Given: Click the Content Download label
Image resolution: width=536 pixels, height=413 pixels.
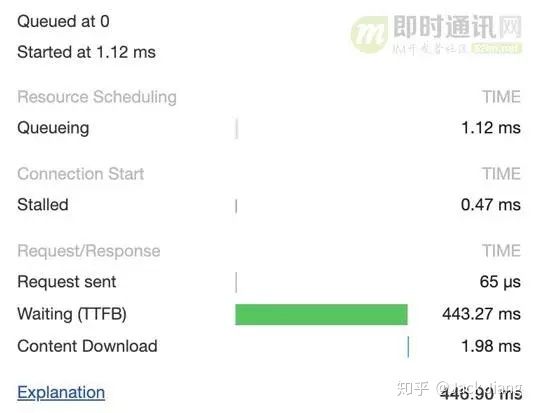Looking at the screenshot, I should pos(88,346).
